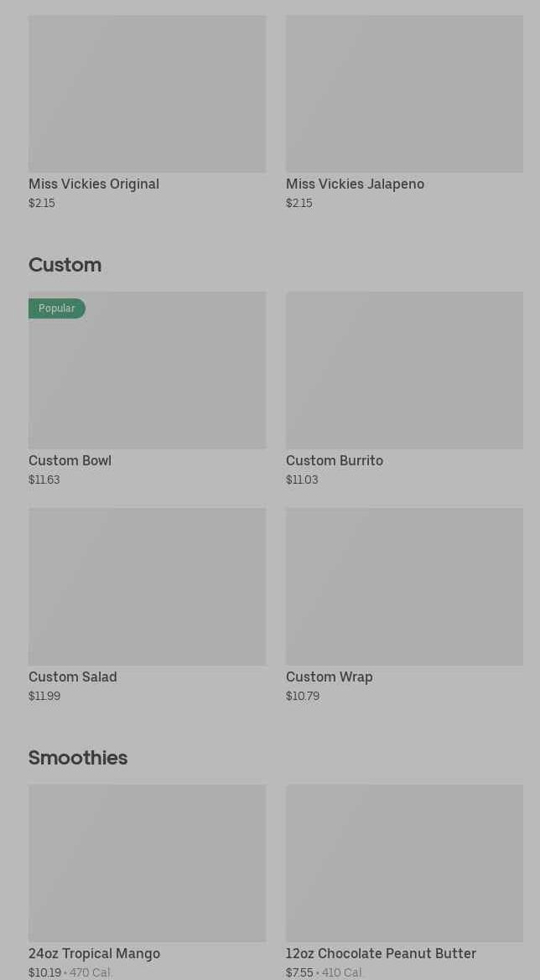Click the Smoothies section heading
Image resolution: width=540 pixels, height=980 pixels.
point(78,758)
